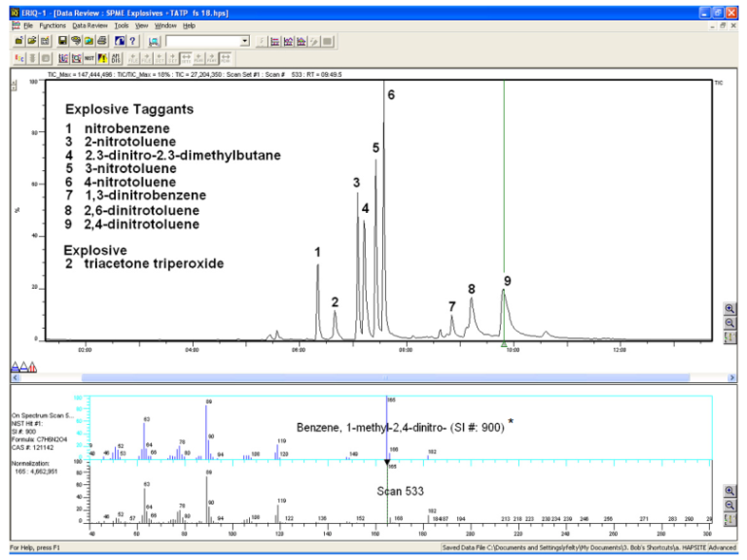Viewport: 747px width, 560px height.
Task: Zoom in on the mass spectrum panel
Action: coord(730,493)
